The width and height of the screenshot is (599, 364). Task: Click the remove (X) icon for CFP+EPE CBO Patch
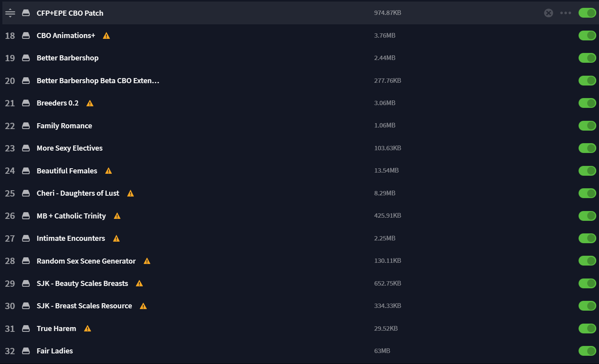(x=549, y=13)
